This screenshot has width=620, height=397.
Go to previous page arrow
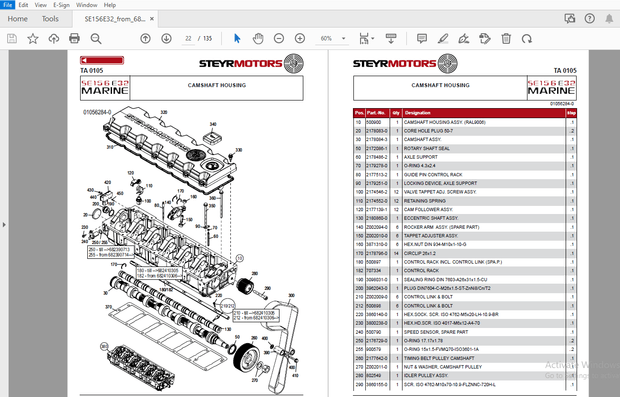[x=146, y=38]
